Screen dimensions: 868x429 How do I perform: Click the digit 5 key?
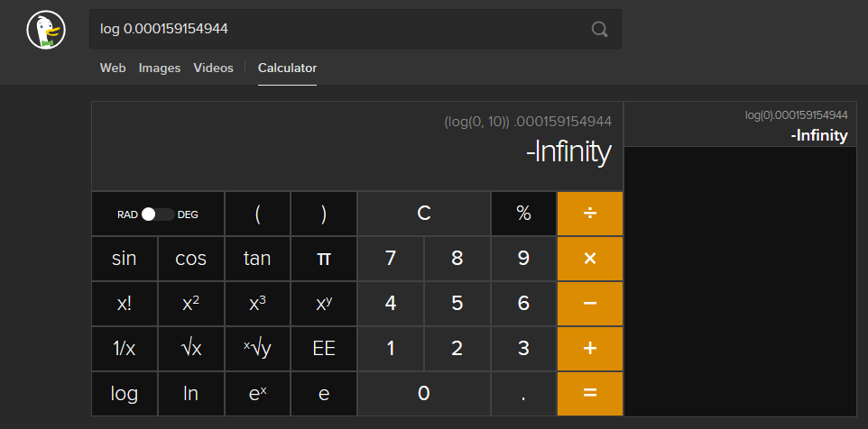pos(457,304)
